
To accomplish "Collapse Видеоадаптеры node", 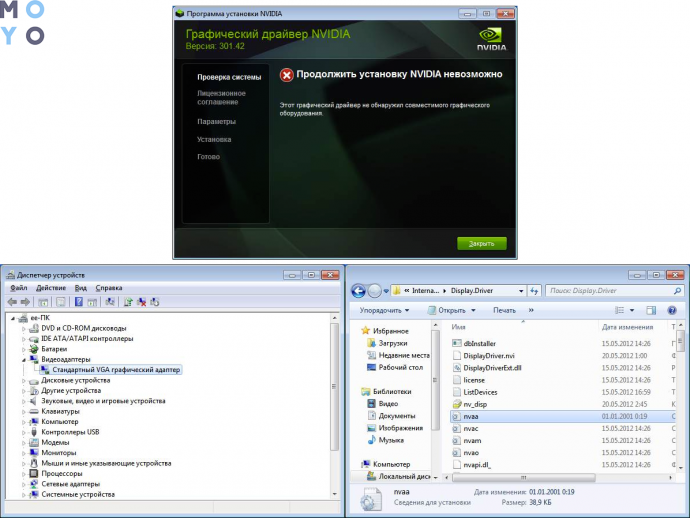I will [24, 360].
